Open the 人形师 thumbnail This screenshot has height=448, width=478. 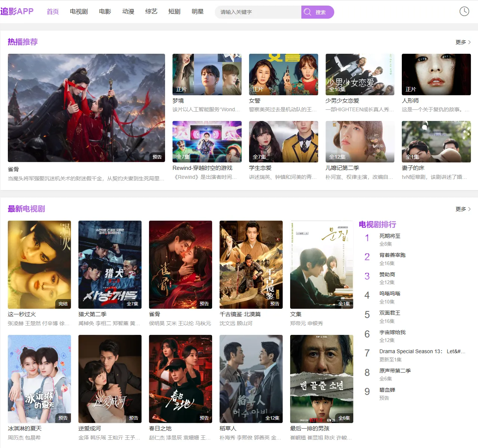coord(436,74)
